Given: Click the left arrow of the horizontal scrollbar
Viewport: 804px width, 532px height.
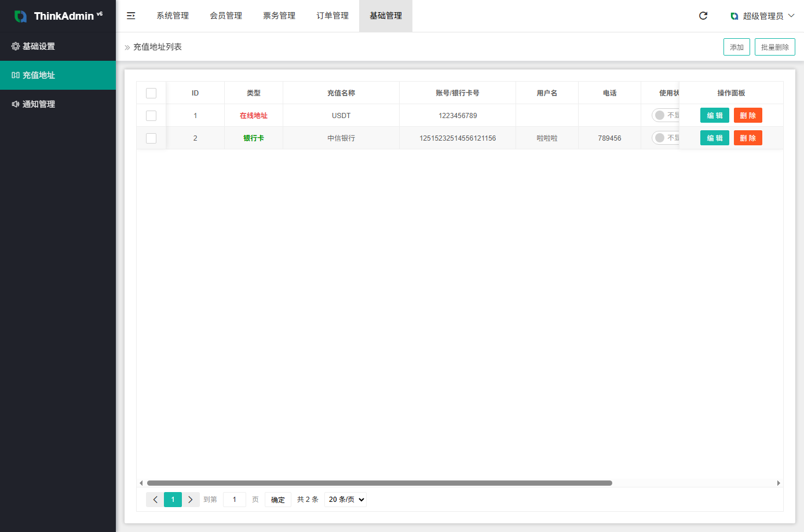Looking at the screenshot, I should coord(141,483).
